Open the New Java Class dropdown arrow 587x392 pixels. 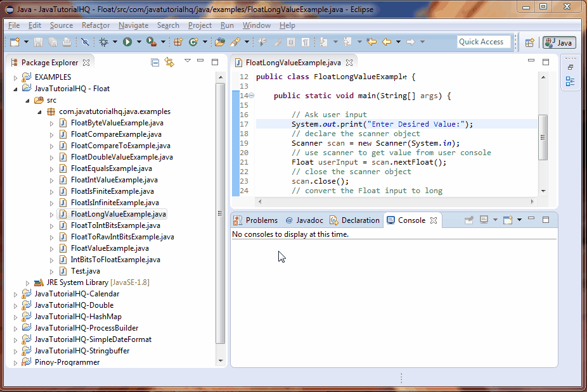(x=205, y=42)
